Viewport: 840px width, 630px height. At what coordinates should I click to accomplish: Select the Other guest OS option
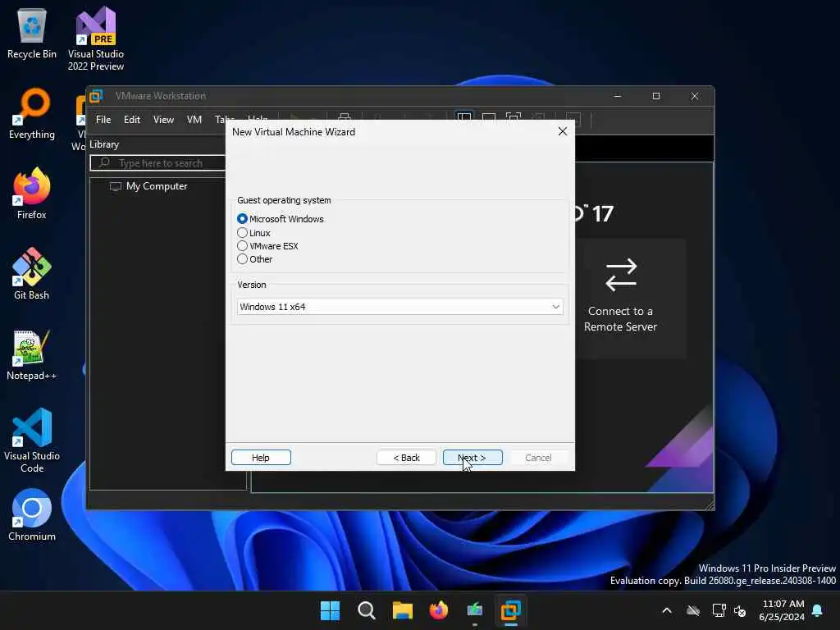[242, 259]
